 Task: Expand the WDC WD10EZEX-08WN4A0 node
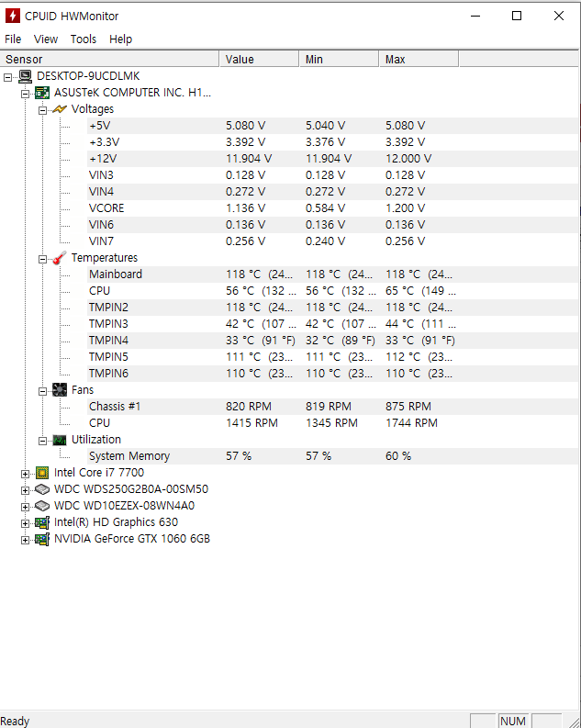tap(25, 507)
